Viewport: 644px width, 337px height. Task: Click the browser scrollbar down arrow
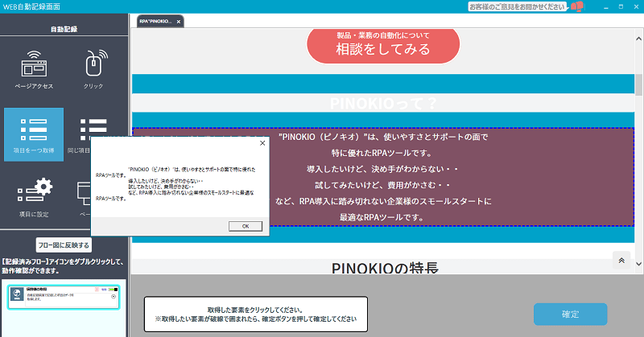pos(638,264)
